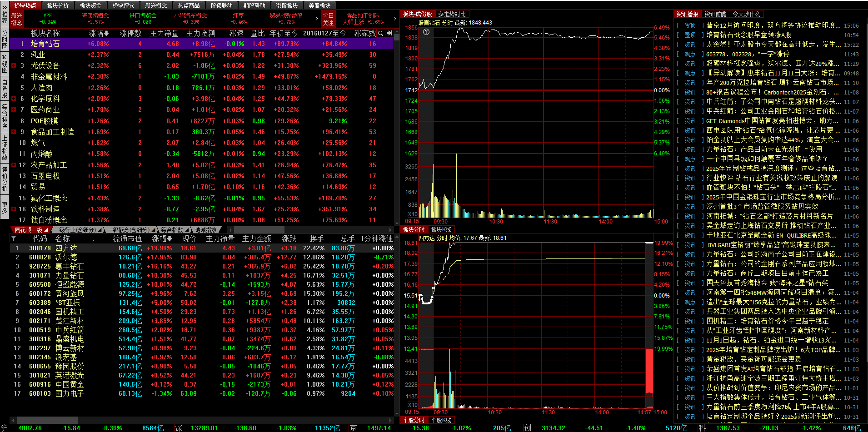Expand the red plus next to 化学原料
Image resolution: width=868 pixels, height=432 pixels.
[x=14, y=99]
